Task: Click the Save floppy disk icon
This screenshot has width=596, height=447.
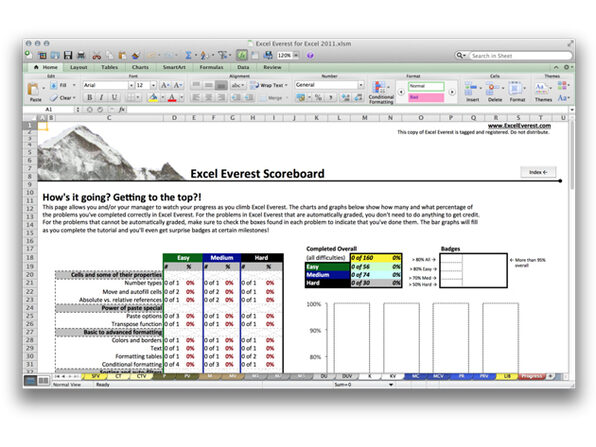Action: coord(68,55)
